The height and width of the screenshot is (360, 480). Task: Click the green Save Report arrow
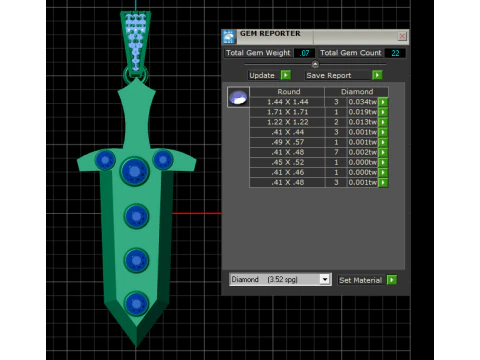(x=377, y=75)
